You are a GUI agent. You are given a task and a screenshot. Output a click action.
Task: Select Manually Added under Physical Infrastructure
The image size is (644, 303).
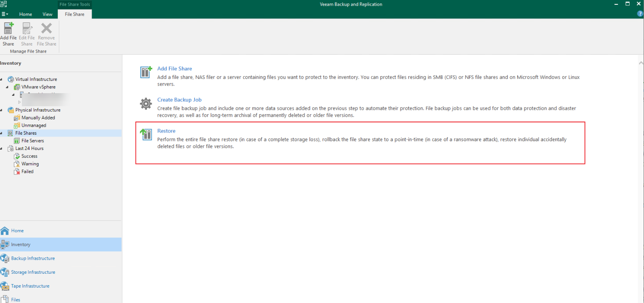pos(38,118)
